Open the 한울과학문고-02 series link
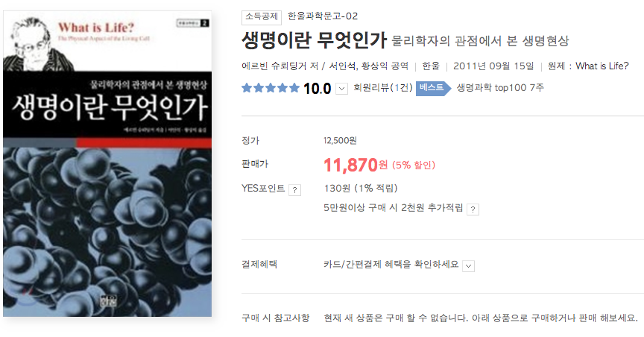The image size is (644, 337). 323,16
